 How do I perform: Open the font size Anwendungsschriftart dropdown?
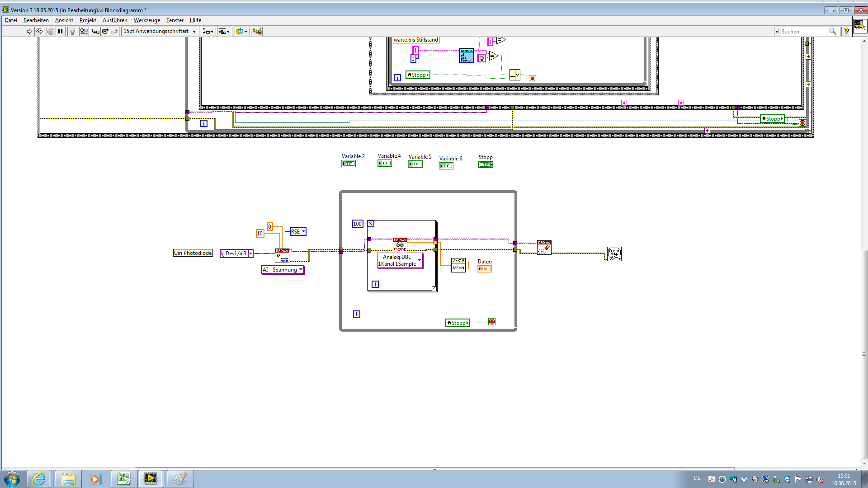click(x=194, y=31)
